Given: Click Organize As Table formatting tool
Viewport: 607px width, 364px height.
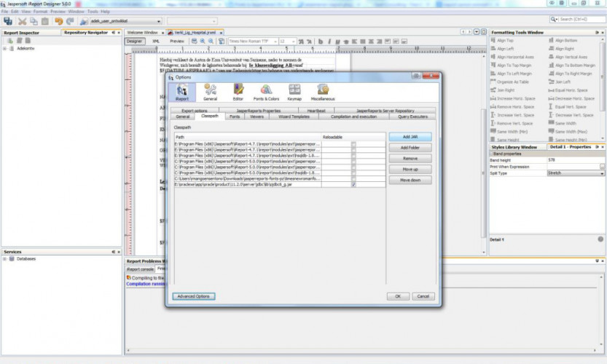Looking at the screenshot, I should pos(509,82).
